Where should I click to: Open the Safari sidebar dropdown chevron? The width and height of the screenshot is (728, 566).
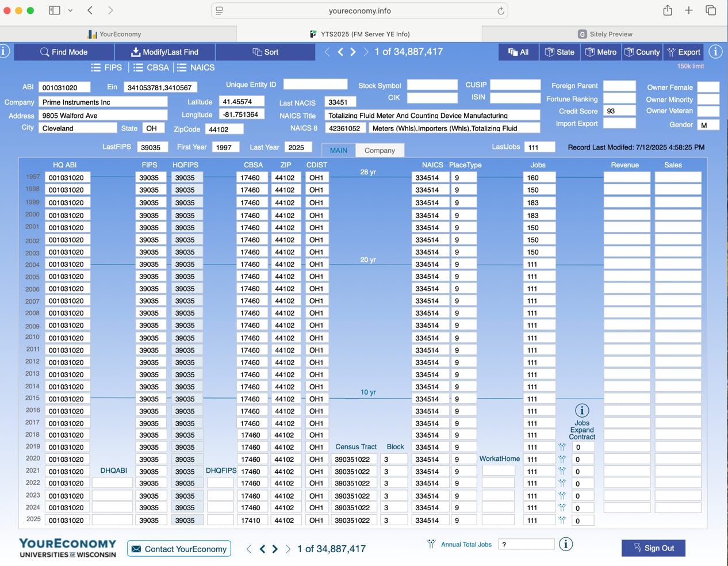click(70, 10)
